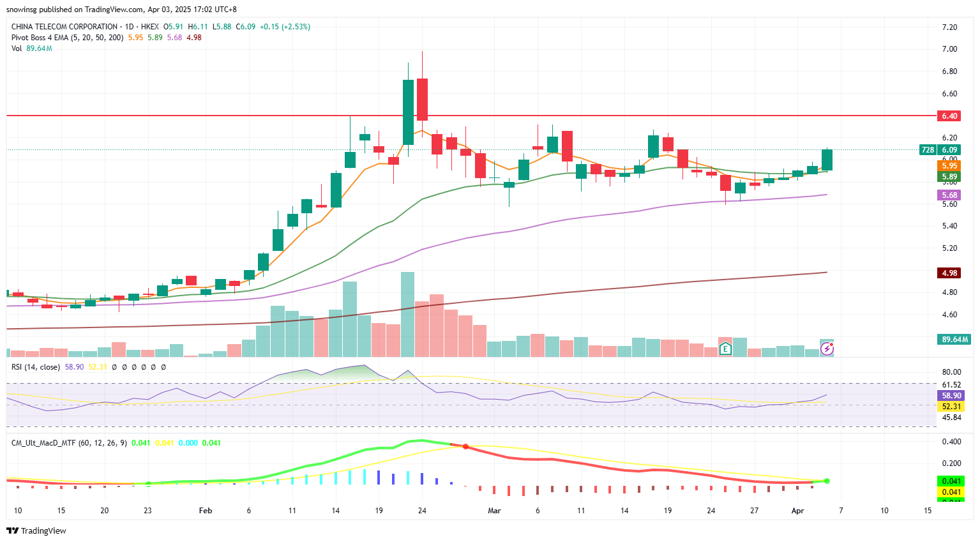
Task: Click the 45.84 level on the RSI scale
Action: (x=951, y=418)
